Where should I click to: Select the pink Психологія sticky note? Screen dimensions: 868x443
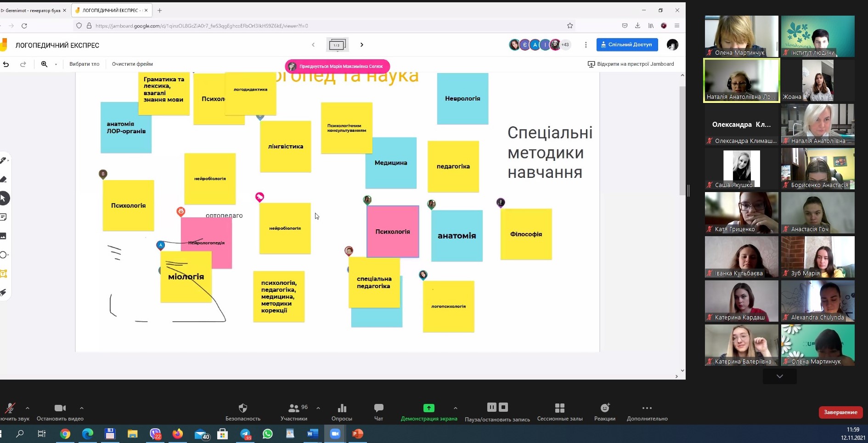click(x=393, y=232)
